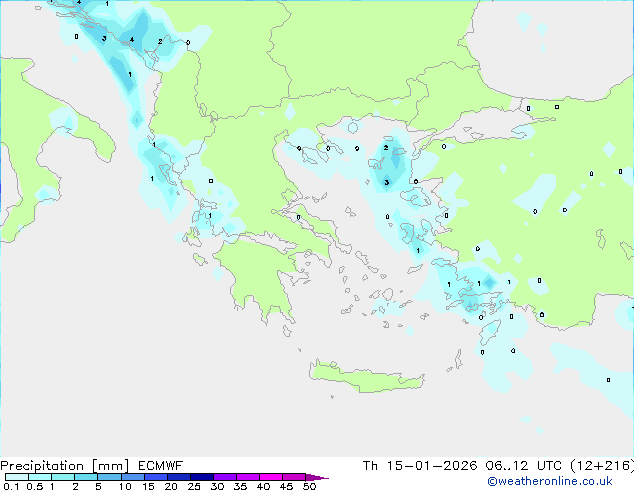Image resolution: width=634 pixels, height=490 pixels.
Task: Click the 'ECMWF' model label
Action: [x=161, y=466]
